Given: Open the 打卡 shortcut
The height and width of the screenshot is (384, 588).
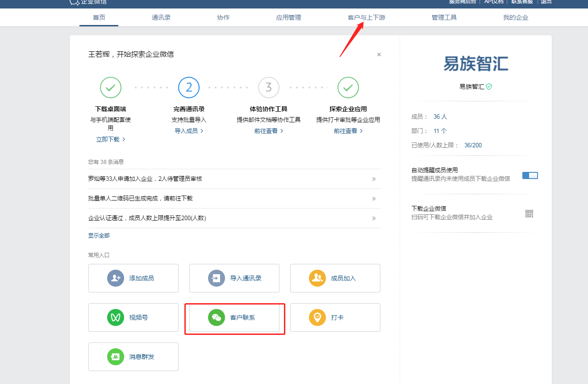Looking at the screenshot, I should (335, 317).
